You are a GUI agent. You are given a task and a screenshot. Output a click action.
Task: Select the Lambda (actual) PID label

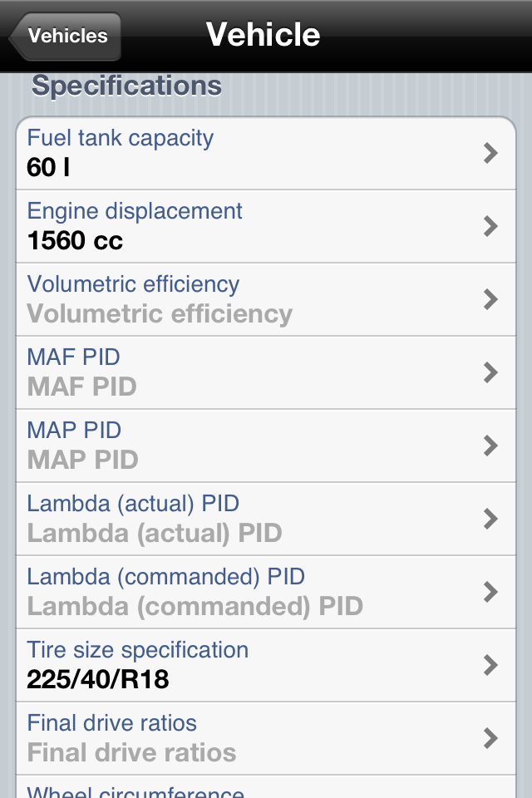[133, 504]
